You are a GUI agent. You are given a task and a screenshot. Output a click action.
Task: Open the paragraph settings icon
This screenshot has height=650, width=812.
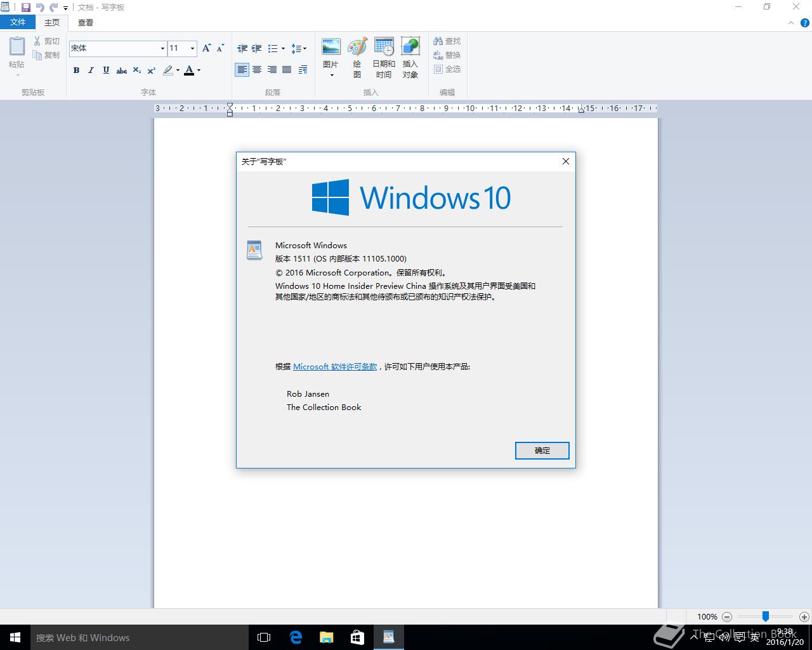(303, 70)
